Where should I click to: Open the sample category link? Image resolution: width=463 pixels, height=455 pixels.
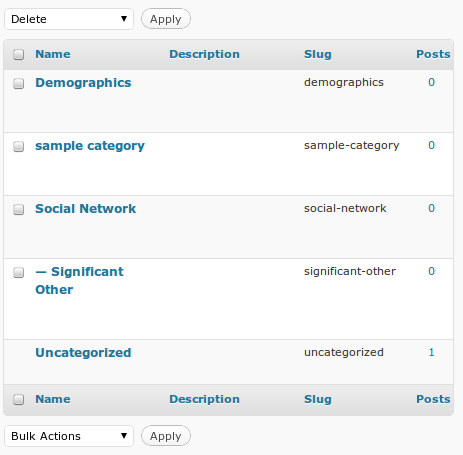click(x=90, y=146)
